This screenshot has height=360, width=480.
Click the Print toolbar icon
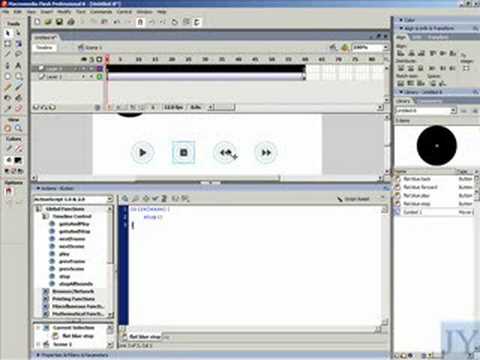[x=71, y=22]
